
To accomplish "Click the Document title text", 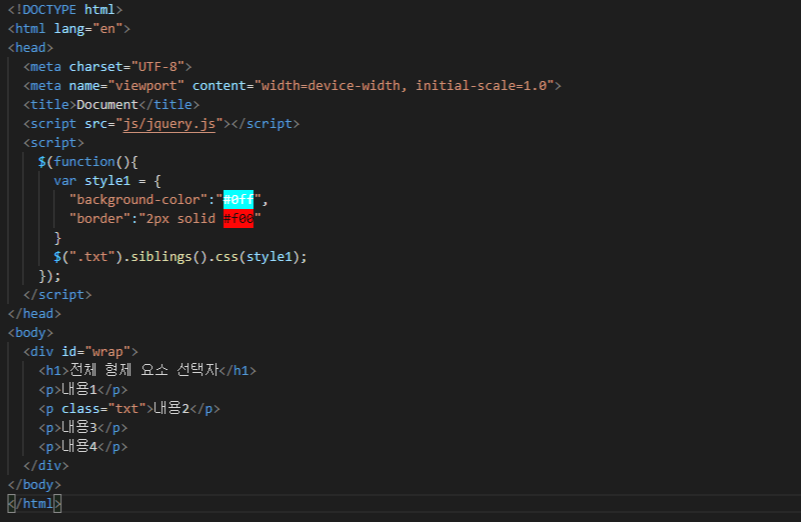I will pyautogui.click(x=107, y=105).
